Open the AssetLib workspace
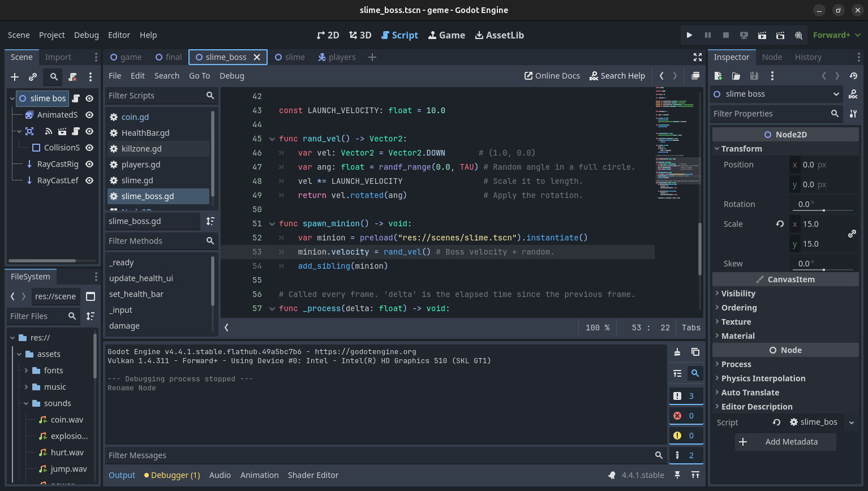This screenshot has width=868, height=491. [x=500, y=35]
